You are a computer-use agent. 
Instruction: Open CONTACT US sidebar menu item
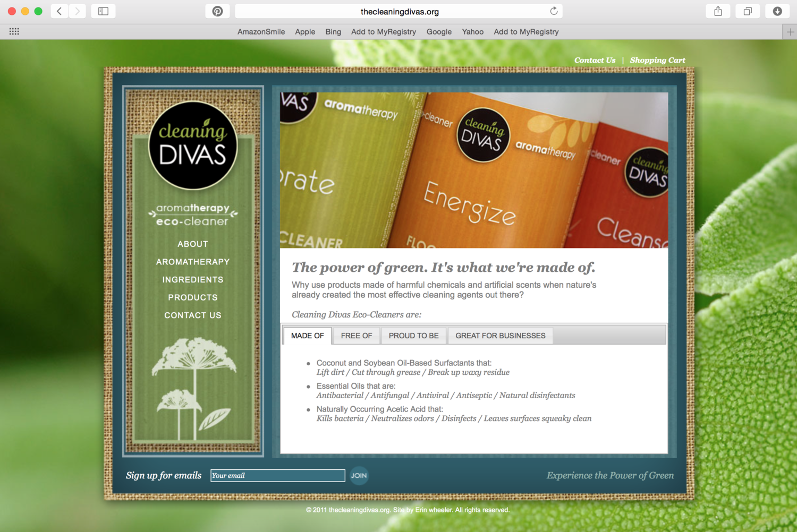pos(193,315)
